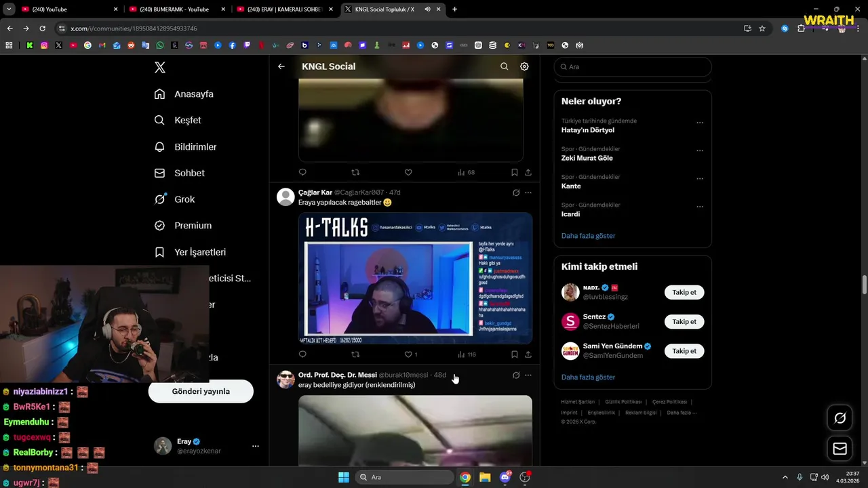Open more options for Kante trend
The height and width of the screenshot is (488, 868).
pyautogui.click(x=700, y=179)
